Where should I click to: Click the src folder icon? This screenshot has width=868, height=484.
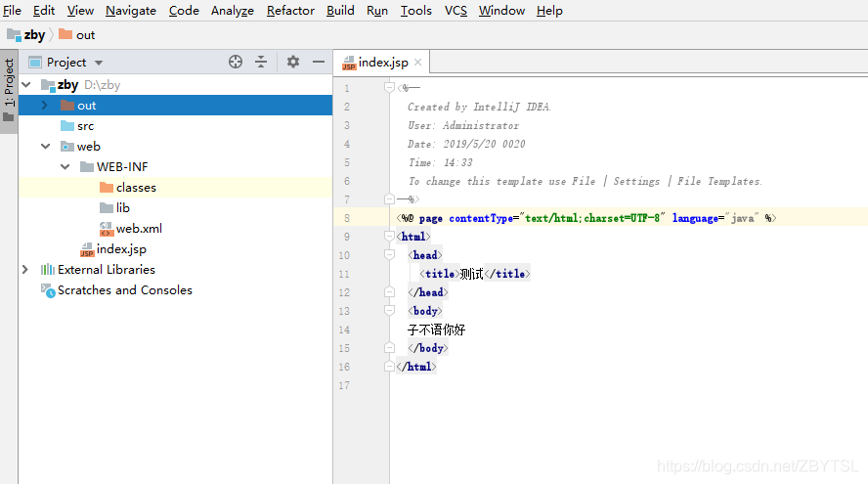pyautogui.click(x=67, y=126)
